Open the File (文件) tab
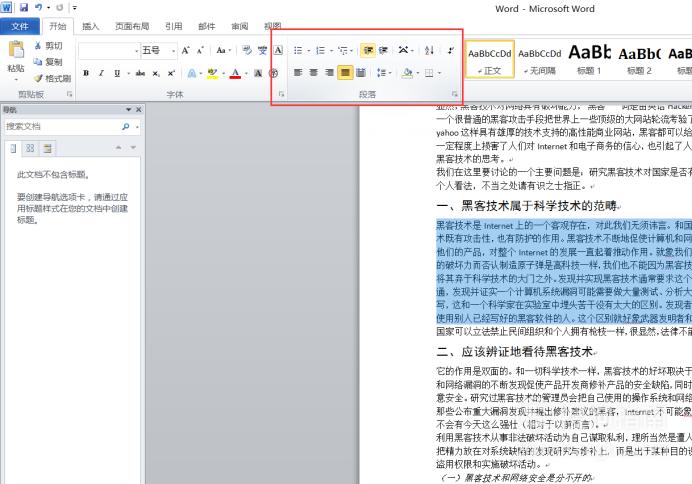 [20, 26]
